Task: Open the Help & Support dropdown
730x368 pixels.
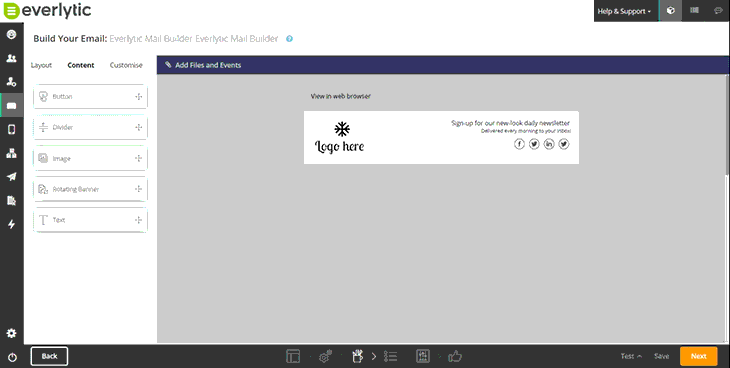Action: (x=624, y=11)
